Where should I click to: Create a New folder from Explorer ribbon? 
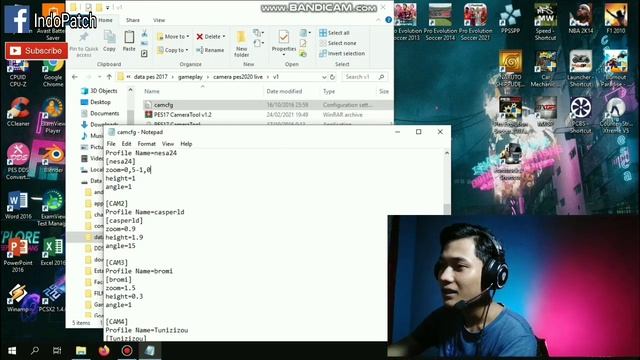241,44
